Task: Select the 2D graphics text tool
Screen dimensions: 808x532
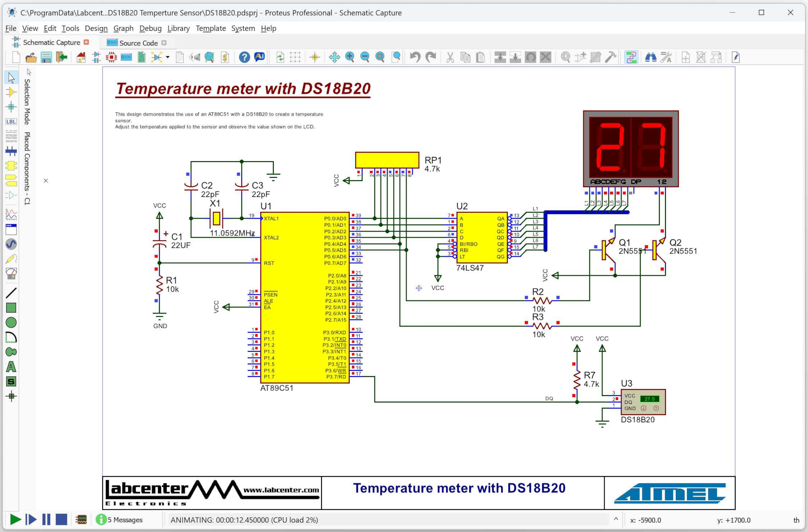Action: 11,367
